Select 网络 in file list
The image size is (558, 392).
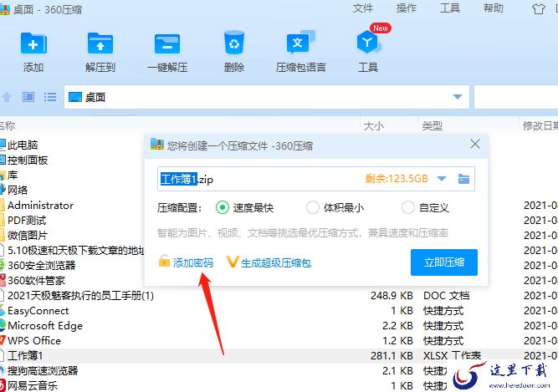[x=18, y=190]
